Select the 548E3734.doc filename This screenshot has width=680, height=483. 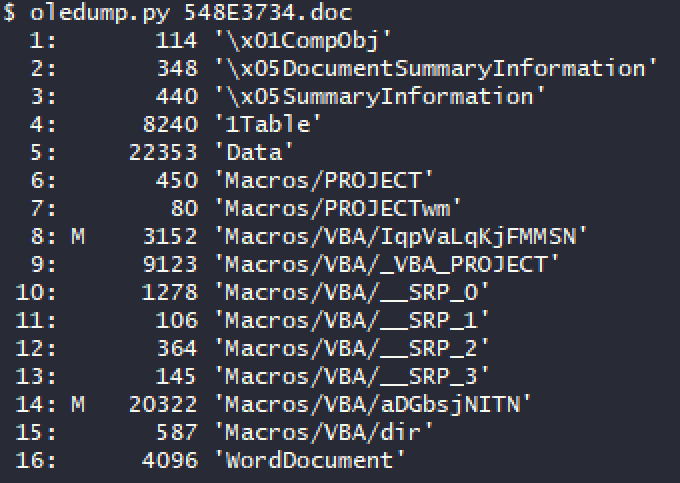pyautogui.click(x=268, y=12)
